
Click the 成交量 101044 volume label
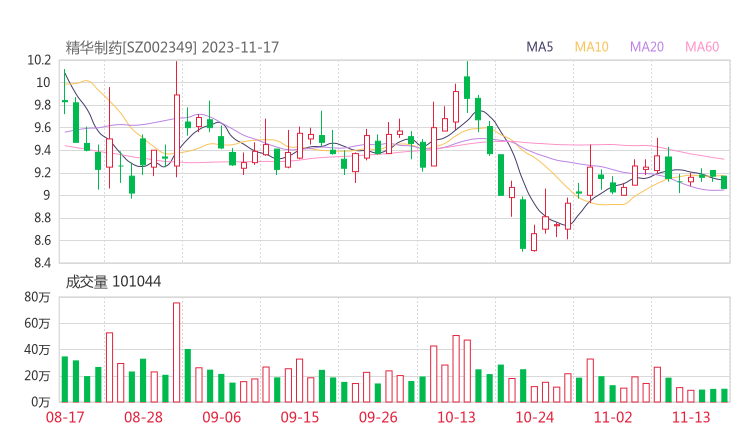point(113,282)
